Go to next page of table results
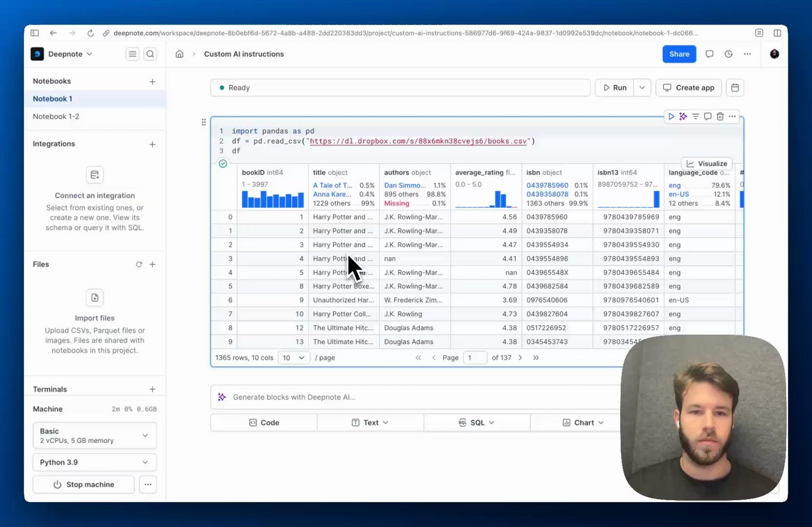The width and height of the screenshot is (812, 527). (520, 358)
